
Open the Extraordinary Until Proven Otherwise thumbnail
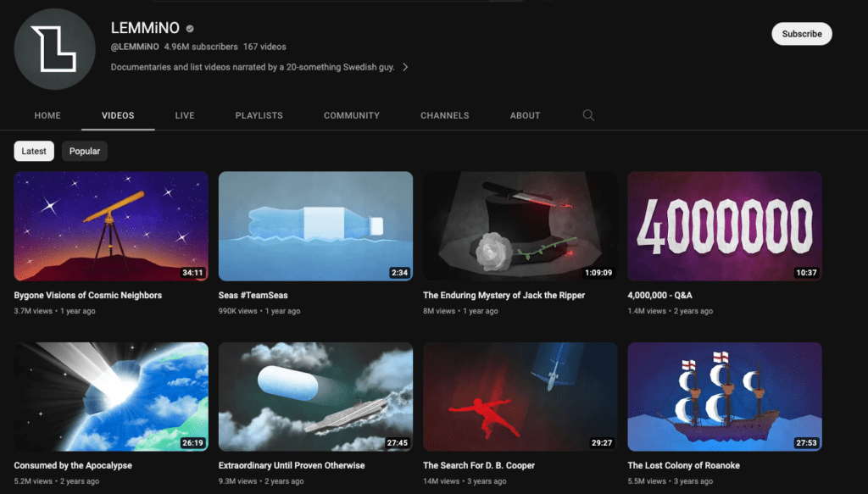coord(315,397)
